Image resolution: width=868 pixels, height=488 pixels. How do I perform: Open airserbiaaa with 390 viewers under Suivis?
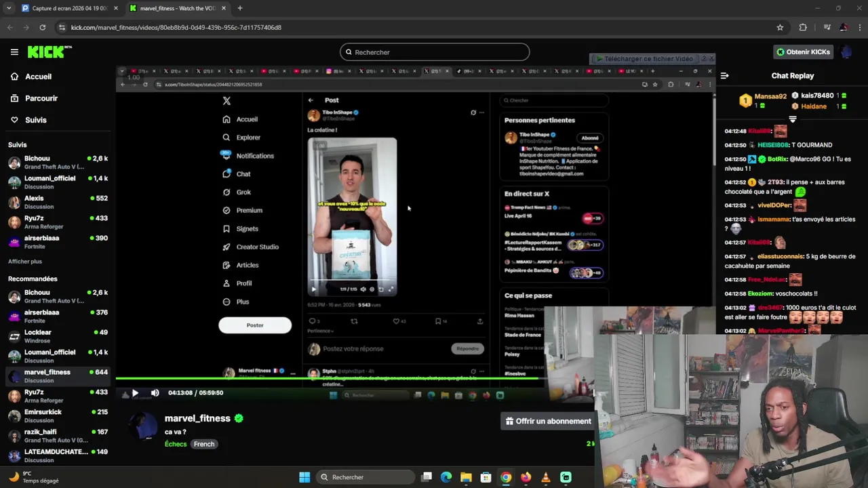click(57, 242)
